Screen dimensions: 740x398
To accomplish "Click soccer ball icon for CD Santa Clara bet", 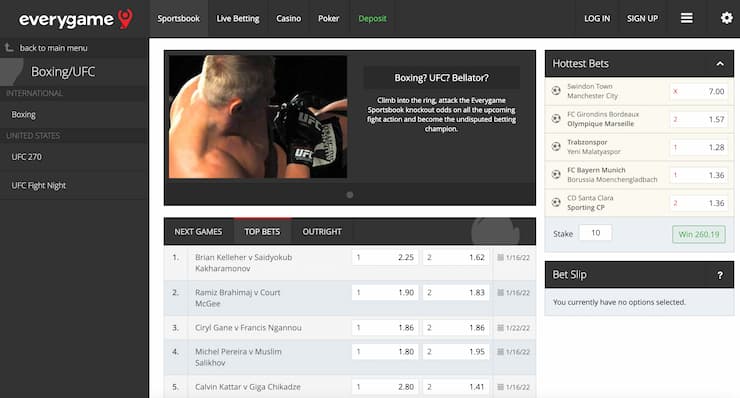I will [x=556, y=202].
